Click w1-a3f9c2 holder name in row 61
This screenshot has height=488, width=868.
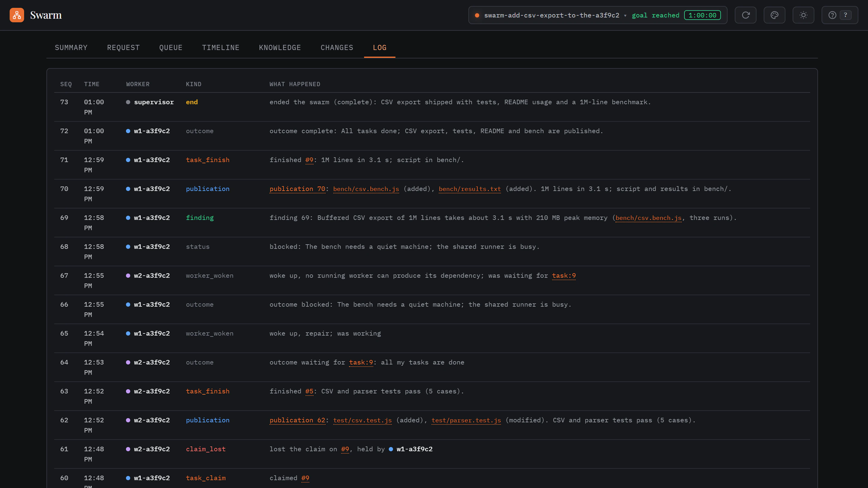(x=414, y=449)
